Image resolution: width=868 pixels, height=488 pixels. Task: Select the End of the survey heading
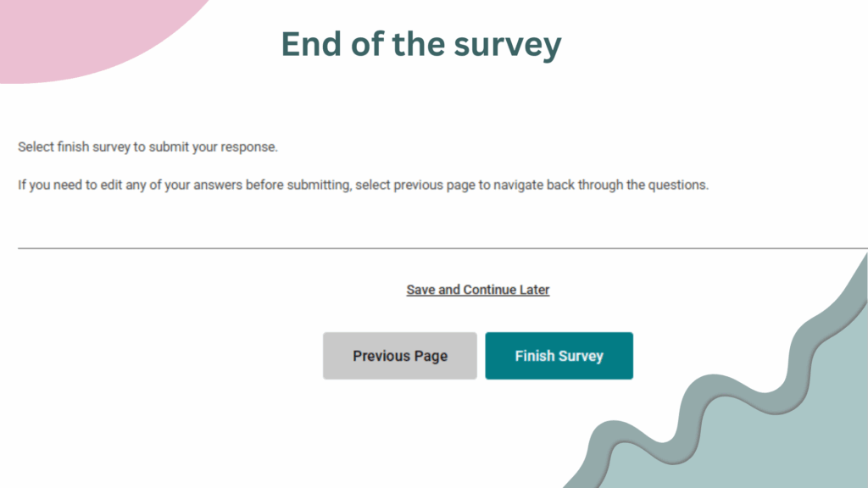(x=421, y=44)
